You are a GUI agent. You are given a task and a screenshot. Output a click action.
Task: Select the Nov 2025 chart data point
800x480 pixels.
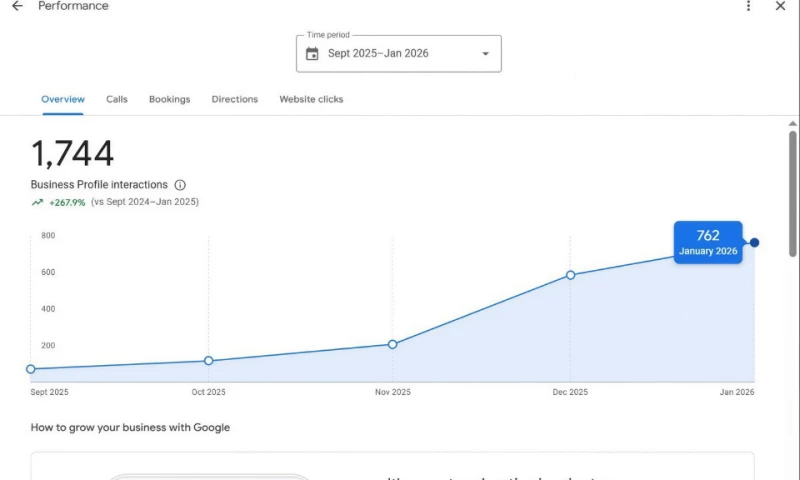(x=392, y=344)
